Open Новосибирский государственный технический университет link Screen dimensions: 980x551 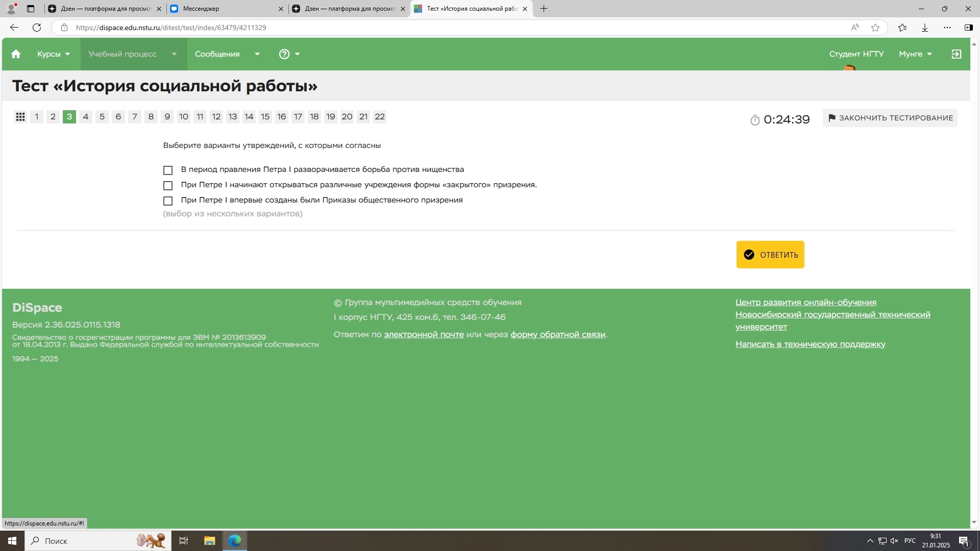(832, 321)
